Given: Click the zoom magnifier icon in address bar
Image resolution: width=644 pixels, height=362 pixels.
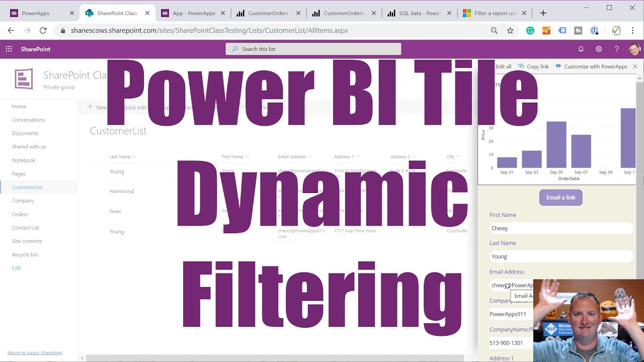Looking at the screenshot, I should (494, 31).
